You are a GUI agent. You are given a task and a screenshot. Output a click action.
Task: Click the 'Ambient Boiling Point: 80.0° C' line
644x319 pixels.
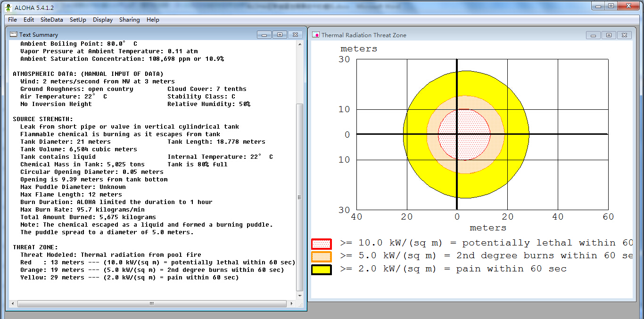pyautogui.click(x=79, y=44)
